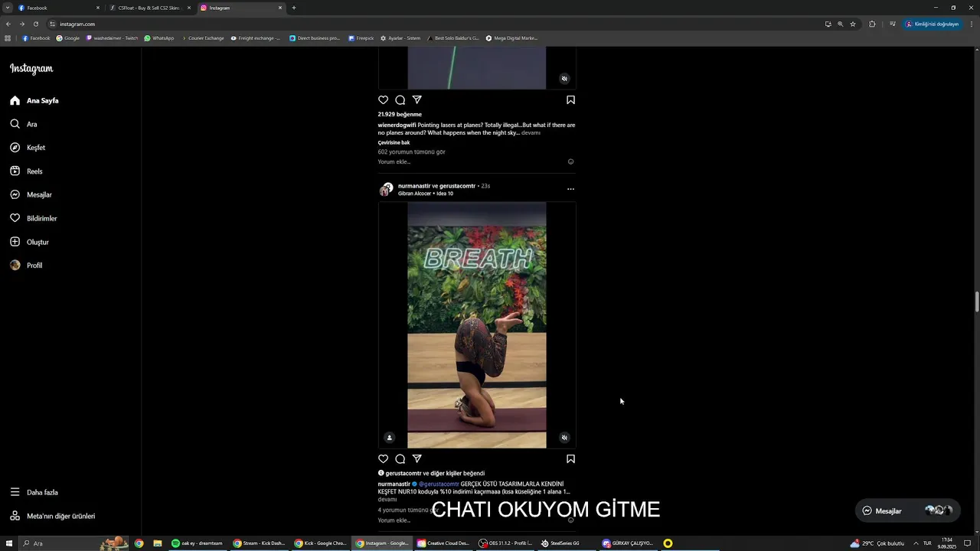Switch to the CSFloat browser tab

(x=149, y=8)
